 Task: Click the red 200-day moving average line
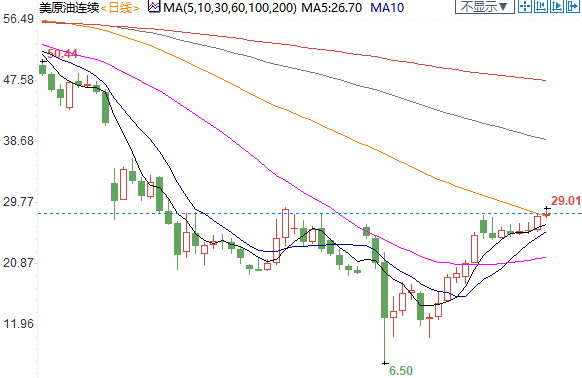(297, 46)
